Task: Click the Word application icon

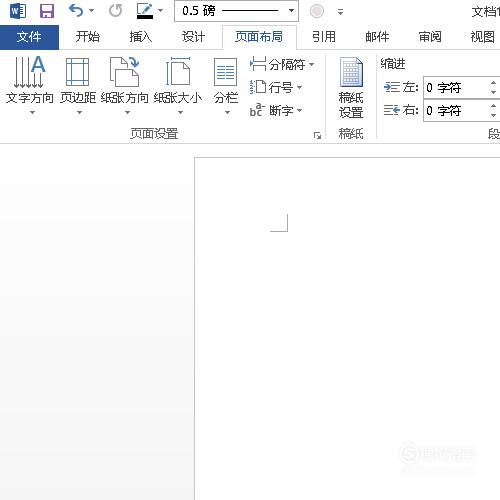Action: 18,11
